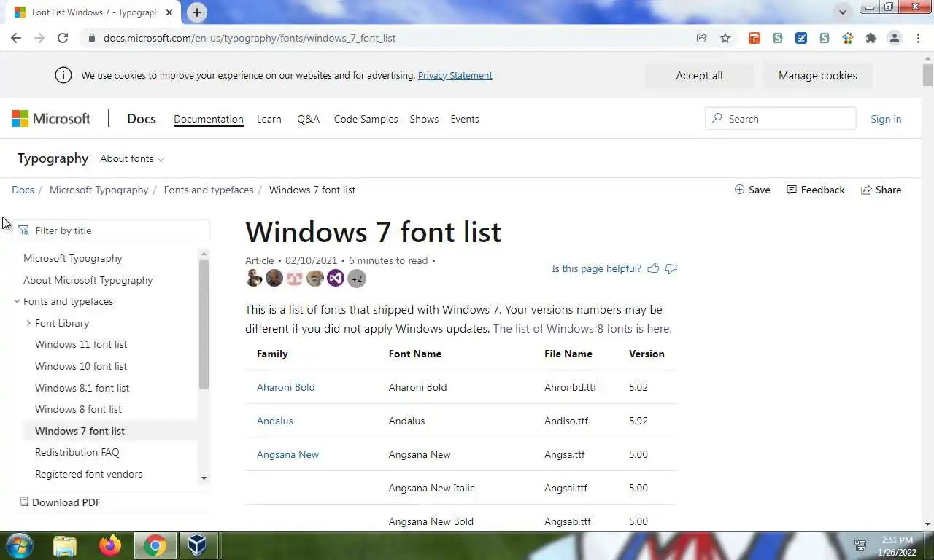
Task: Go to Microsoft Typography breadcrumb
Action: pyautogui.click(x=99, y=190)
